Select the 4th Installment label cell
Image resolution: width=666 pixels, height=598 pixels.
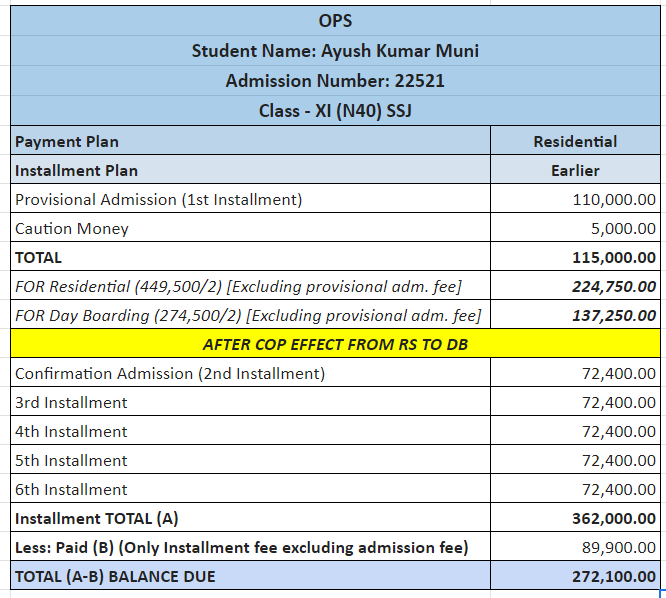(250, 431)
